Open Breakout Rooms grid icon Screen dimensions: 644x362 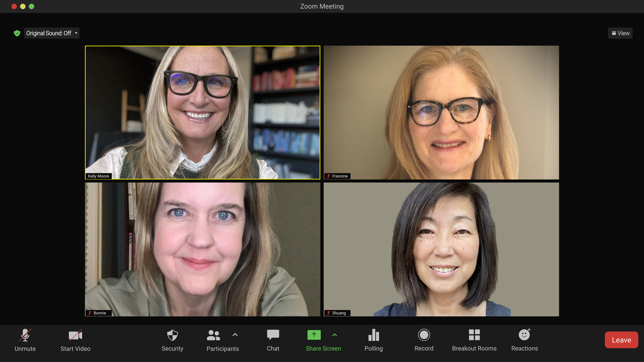tap(474, 335)
